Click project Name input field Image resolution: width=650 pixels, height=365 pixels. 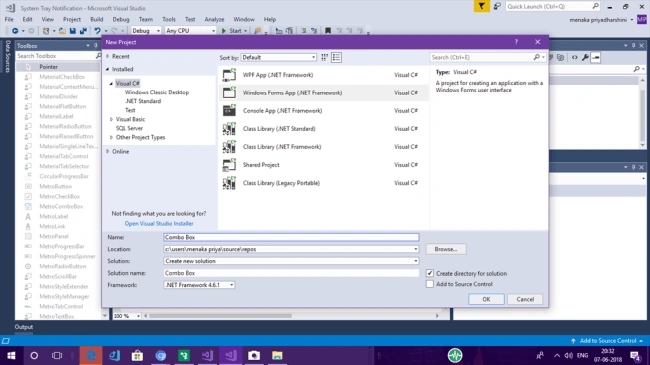pos(291,237)
